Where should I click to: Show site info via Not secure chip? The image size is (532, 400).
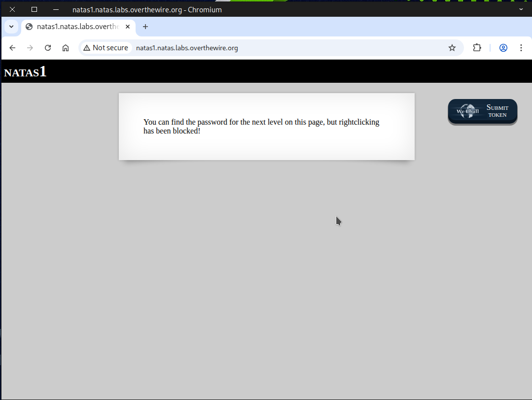pyautogui.click(x=106, y=48)
